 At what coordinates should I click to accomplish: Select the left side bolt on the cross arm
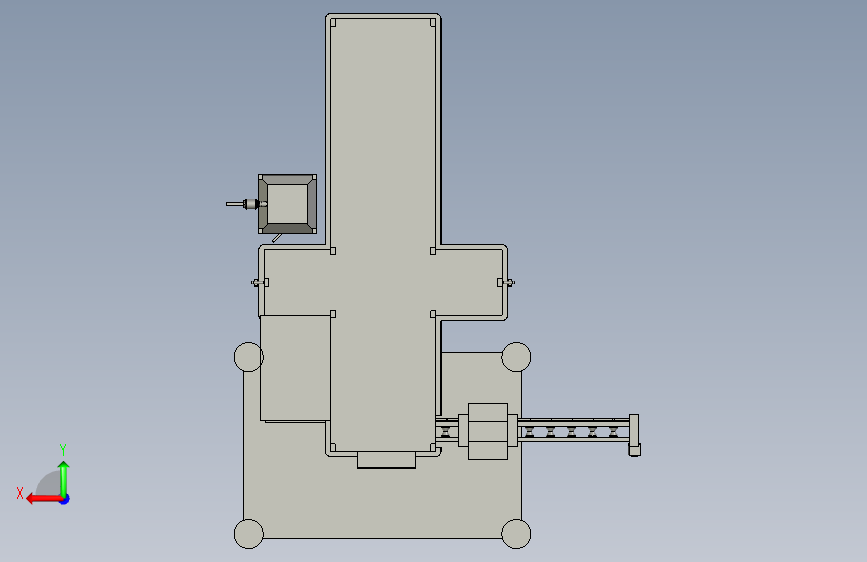259,283
